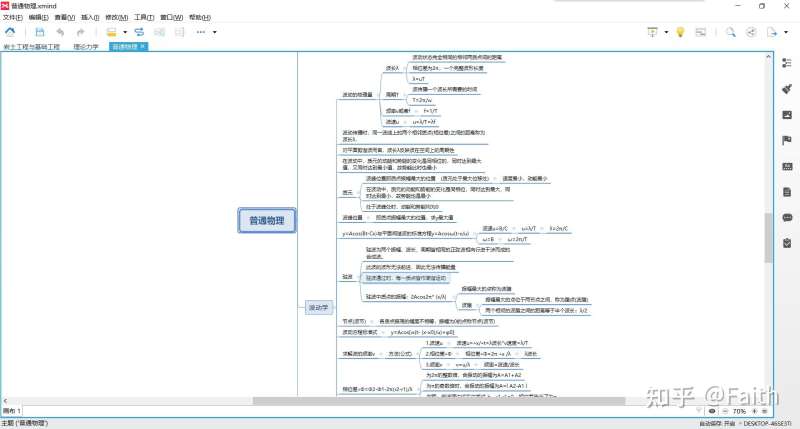The height and width of the screenshot is (429, 800).
Task: Click the magnifier search icon
Action: coord(731,32)
